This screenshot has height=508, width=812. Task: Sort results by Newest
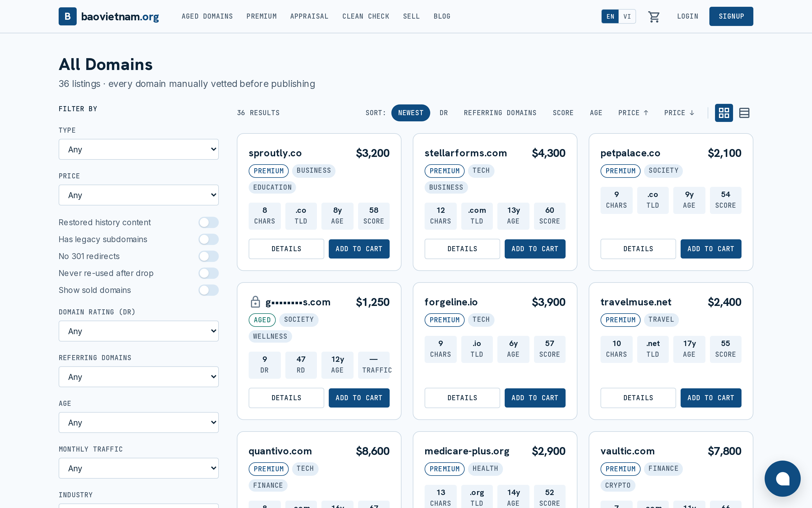tap(411, 113)
